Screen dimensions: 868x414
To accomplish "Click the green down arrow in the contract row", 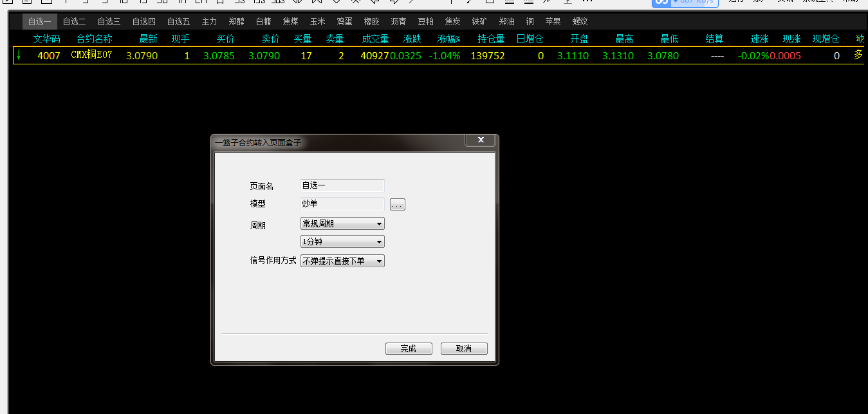I will (19, 55).
